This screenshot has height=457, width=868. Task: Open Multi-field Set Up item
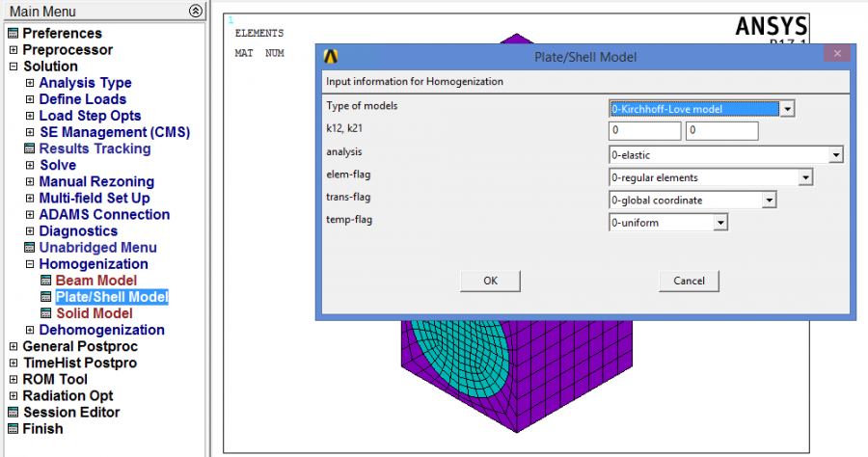click(95, 198)
